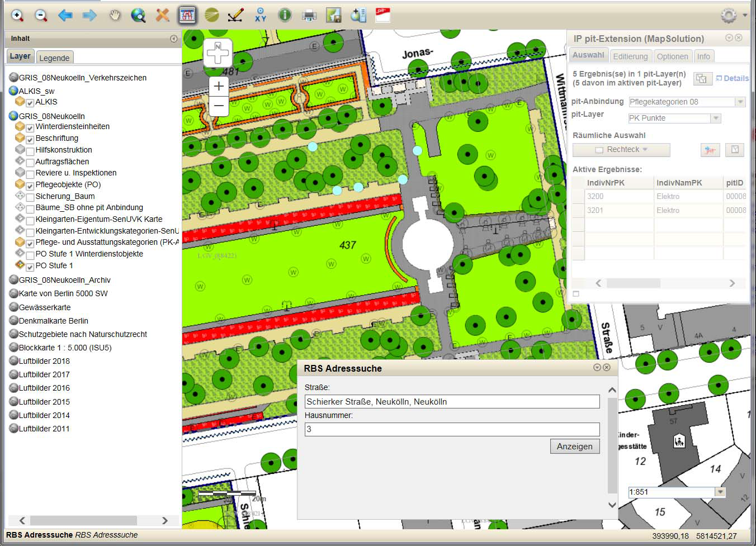The height and width of the screenshot is (546, 756).
Task: Click into the Hausnummer input field
Action: [x=452, y=429]
